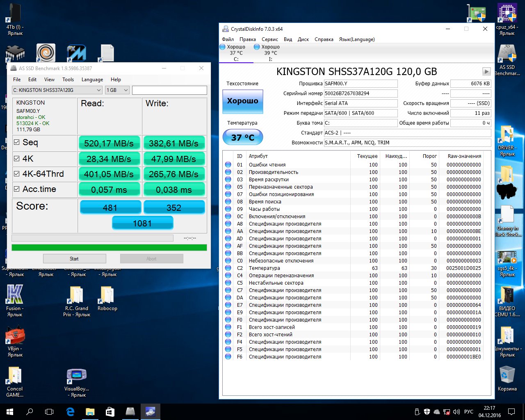The width and height of the screenshot is (525, 420).
Task: Open the Tools menu in AS SSD Benchmark
Action: [x=68, y=80]
